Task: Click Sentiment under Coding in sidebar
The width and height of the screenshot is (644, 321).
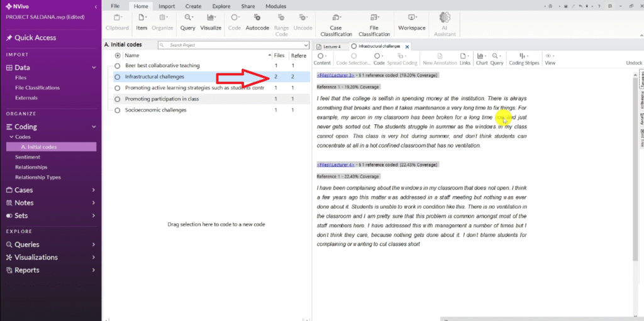Action: pyautogui.click(x=28, y=157)
